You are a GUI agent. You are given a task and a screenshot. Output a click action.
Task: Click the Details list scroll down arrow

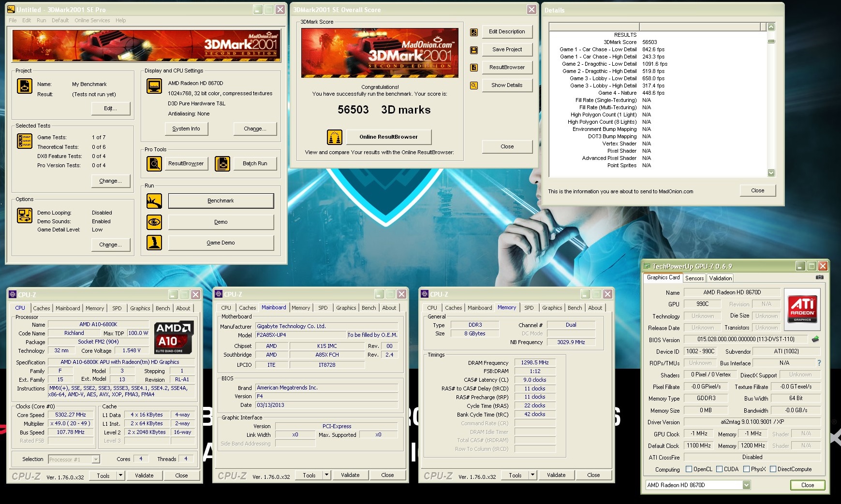point(771,173)
